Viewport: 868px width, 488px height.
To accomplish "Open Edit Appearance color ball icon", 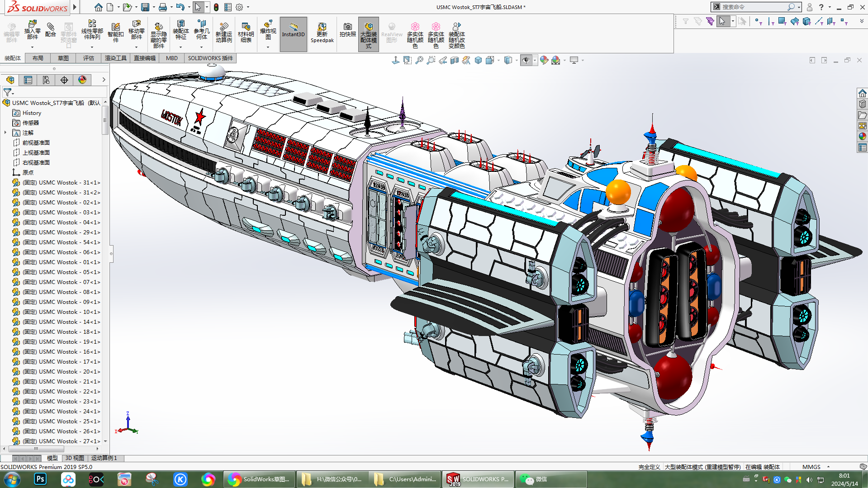I will click(544, 60).
